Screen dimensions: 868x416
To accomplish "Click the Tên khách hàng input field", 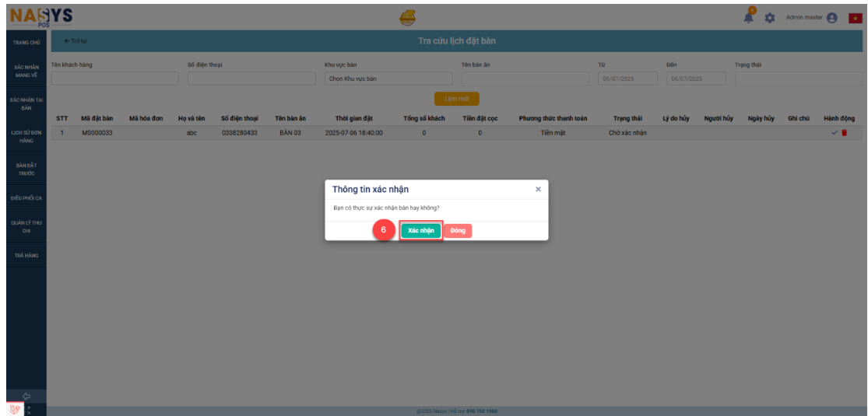I will point(114,79).
